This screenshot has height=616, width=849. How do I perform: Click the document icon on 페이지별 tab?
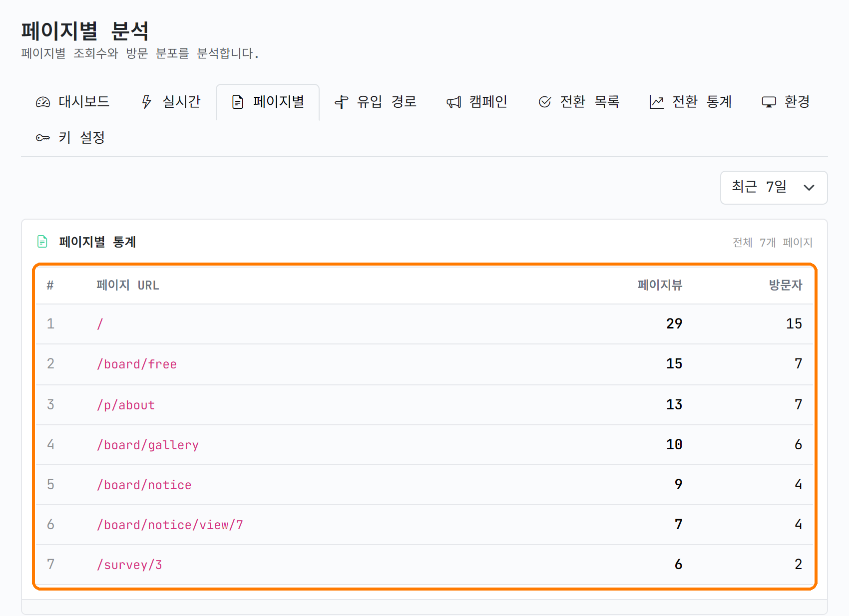point(238,102)
